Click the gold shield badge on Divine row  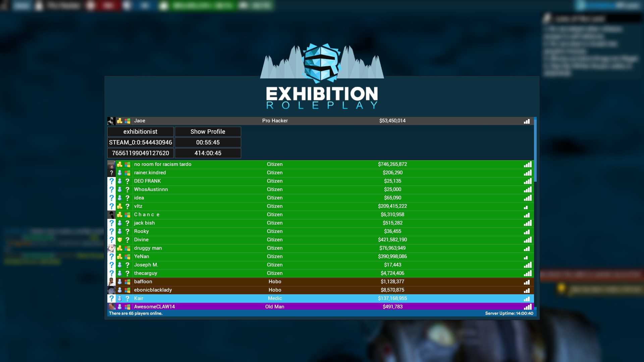(120, 240)
